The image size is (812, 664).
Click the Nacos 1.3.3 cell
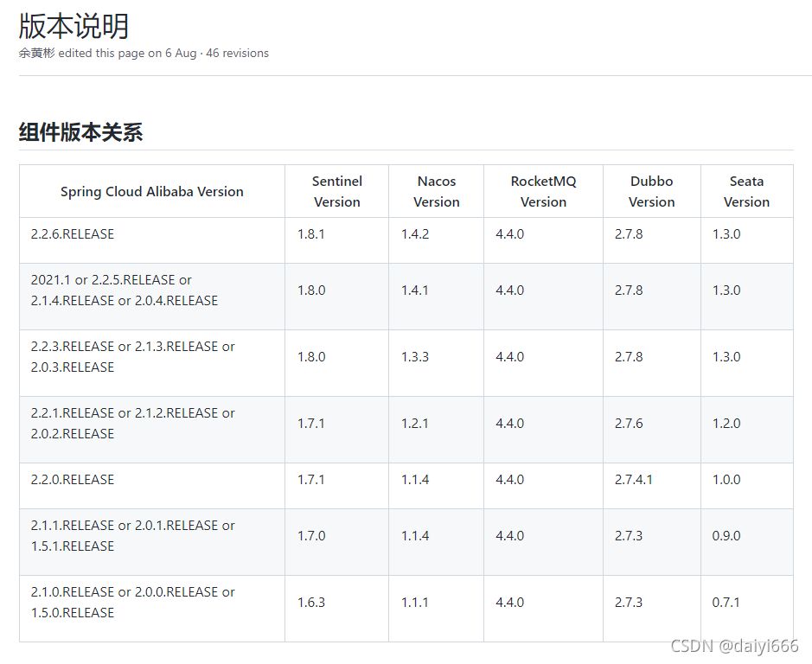[x=436, y=363]
